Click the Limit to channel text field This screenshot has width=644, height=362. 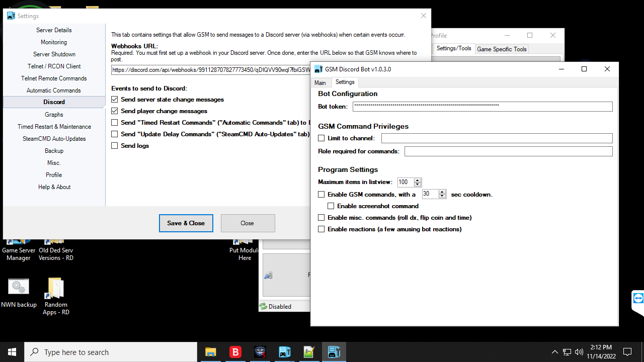click(497, 138)
